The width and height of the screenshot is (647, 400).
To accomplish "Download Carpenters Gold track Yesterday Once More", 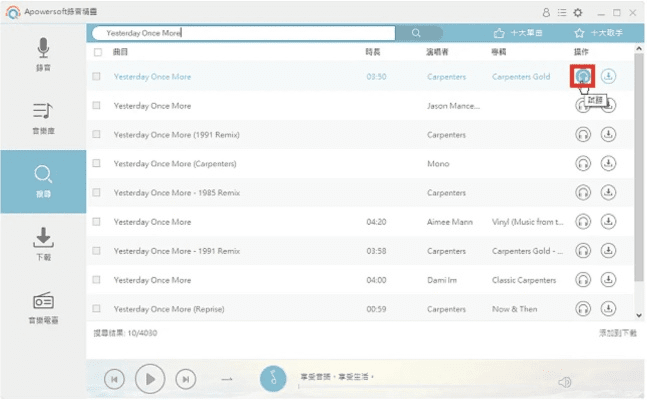I will tap(608, 76).
